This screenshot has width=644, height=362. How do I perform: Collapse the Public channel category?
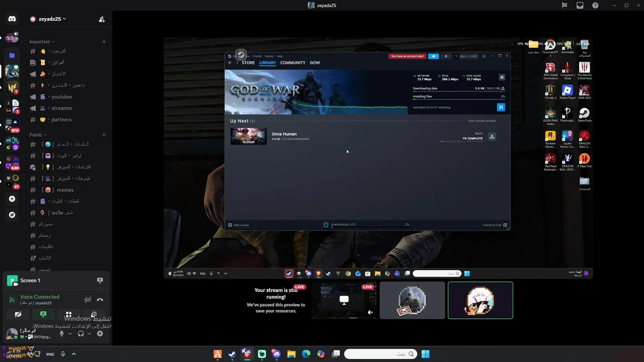point(38,135)
